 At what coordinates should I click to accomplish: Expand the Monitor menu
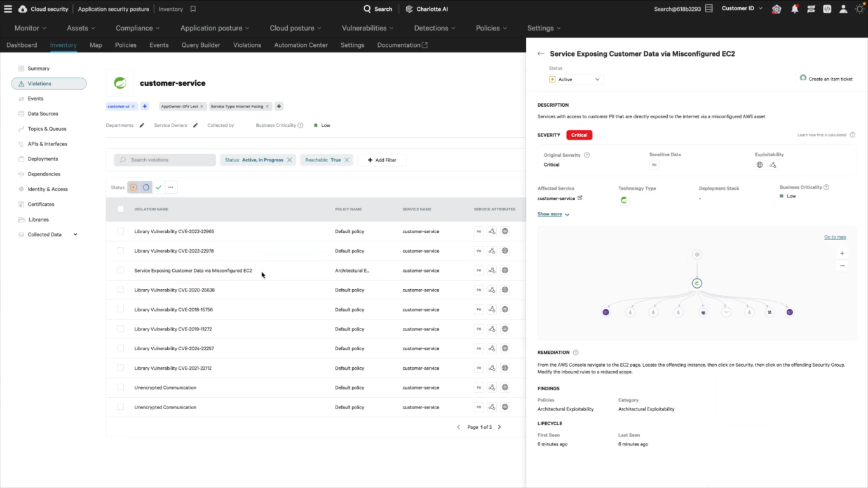(x=31, y=28)
